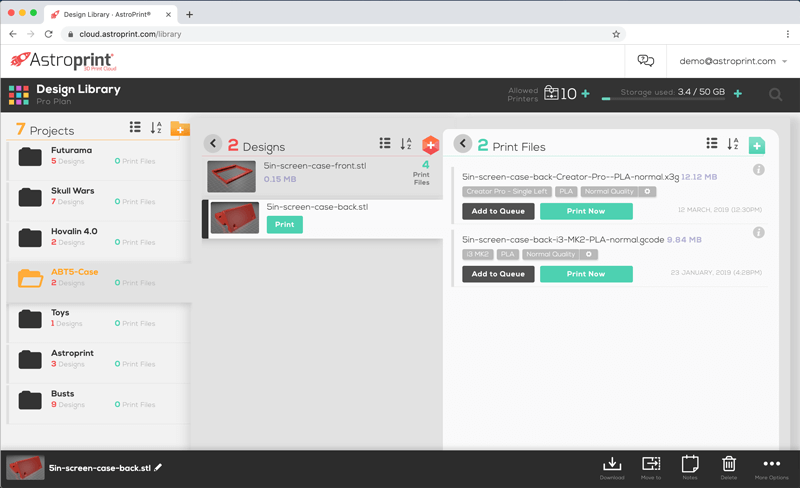Click the Astroprint logo
Viewport: 800px width, 488px height.
tap(63, 61)
